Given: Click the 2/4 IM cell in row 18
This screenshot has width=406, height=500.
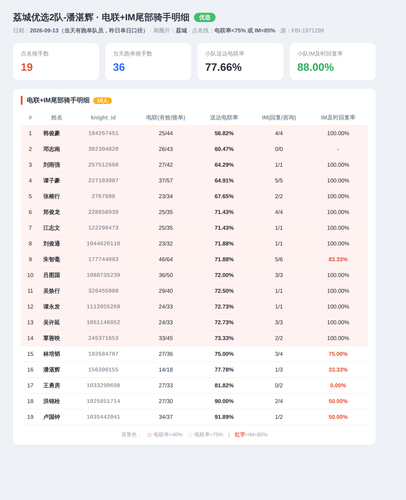Looking at the screenshot, I should [279, 401].
